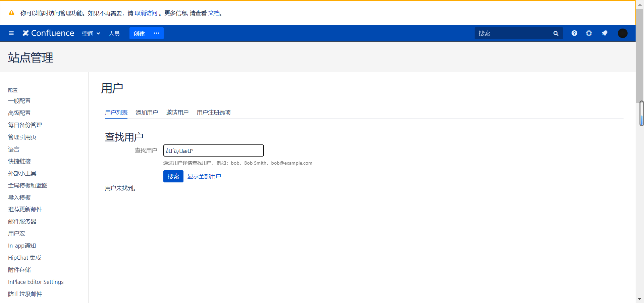644x303 pixels.
Task: Open the 邮件服务器 settings page
Action: coord(22,221)
